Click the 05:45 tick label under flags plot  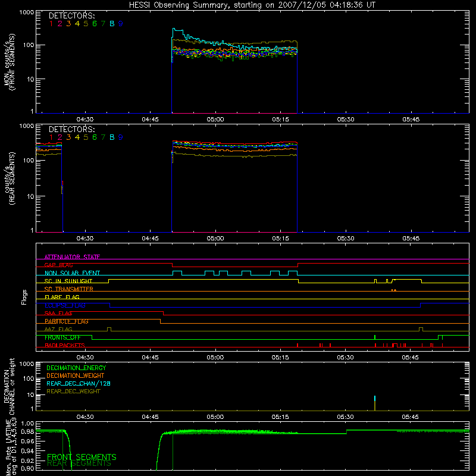(410, 358)
